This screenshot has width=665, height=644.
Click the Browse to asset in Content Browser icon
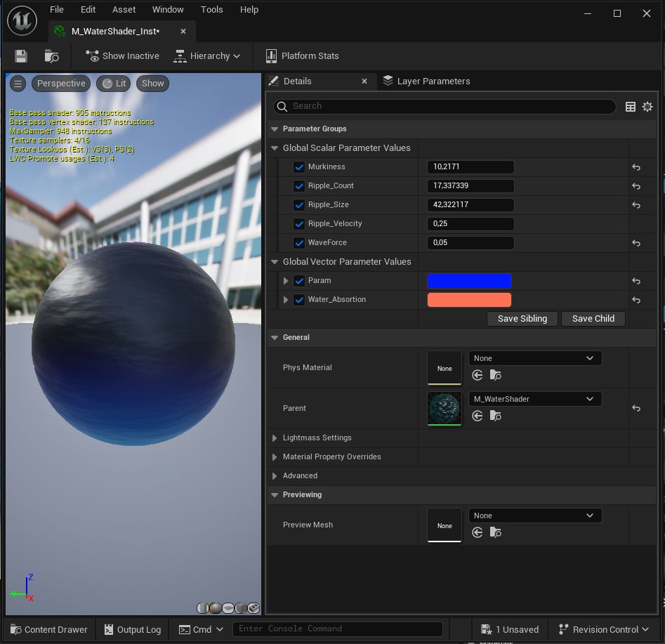51,56
